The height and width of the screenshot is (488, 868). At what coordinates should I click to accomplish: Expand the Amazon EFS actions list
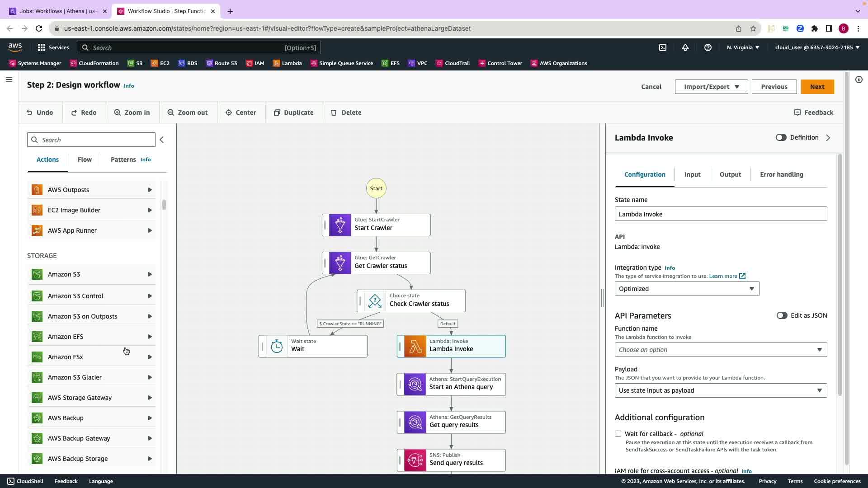click(150, 337)
